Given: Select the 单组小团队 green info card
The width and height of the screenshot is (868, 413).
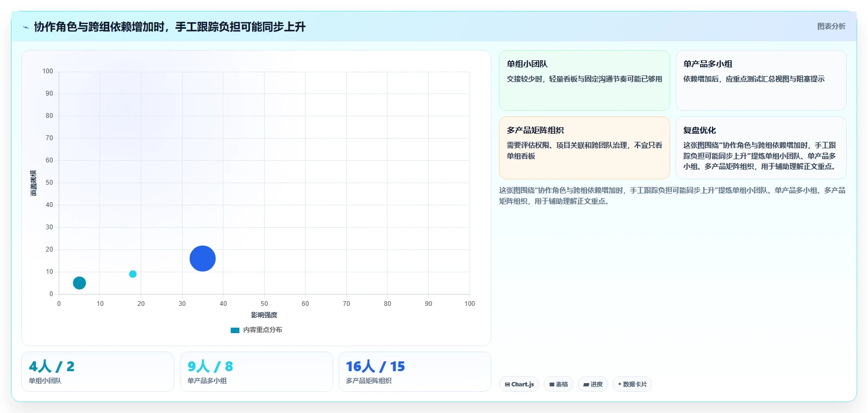Looking at the screenshot, I should (x=584, y=80).
